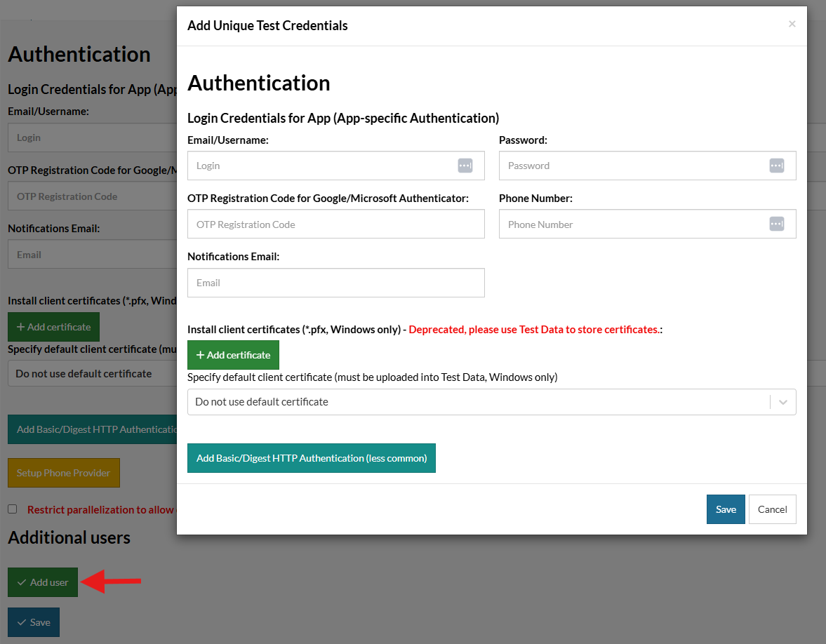Click the Restrict parallelization red label text
This screenshot has height=644, width=826.
101,510
